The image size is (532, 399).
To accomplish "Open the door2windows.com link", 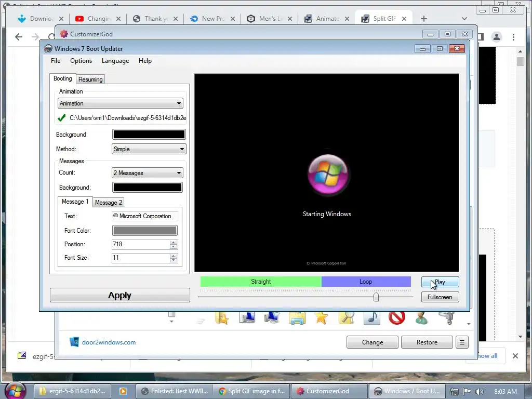I will click(109, 342).
